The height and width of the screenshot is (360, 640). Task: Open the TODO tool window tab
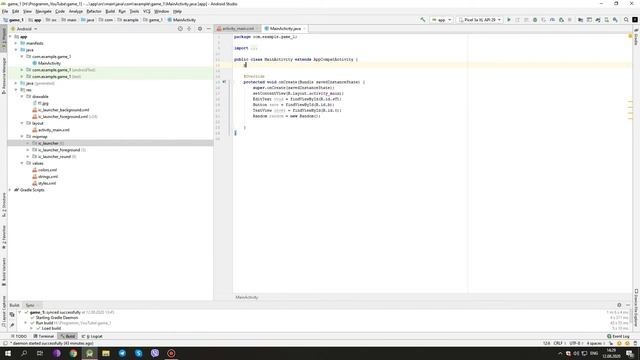(x=19, y=336)
